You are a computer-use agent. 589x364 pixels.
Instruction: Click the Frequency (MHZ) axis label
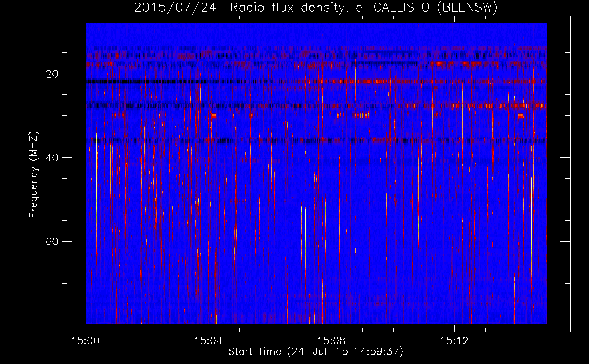pos(33,174)
